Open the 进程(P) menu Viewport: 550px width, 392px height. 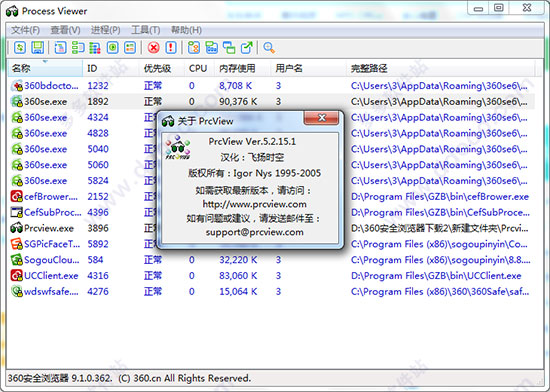point(106,30)
